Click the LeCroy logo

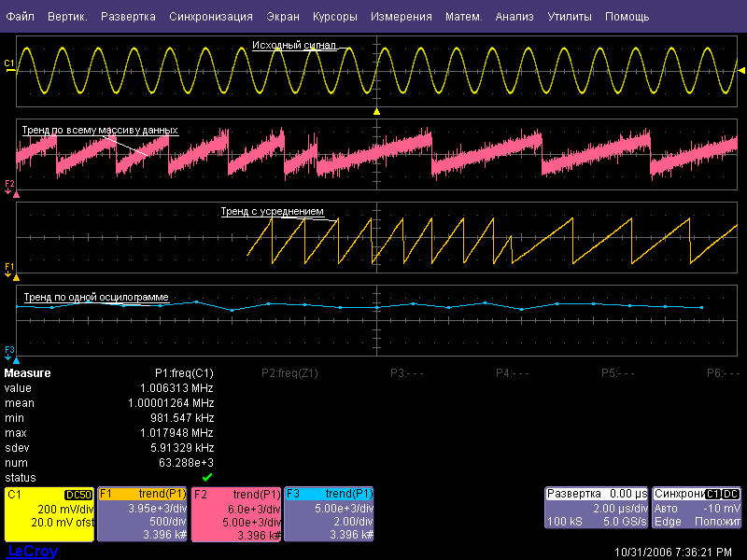(x=32, y=552)
